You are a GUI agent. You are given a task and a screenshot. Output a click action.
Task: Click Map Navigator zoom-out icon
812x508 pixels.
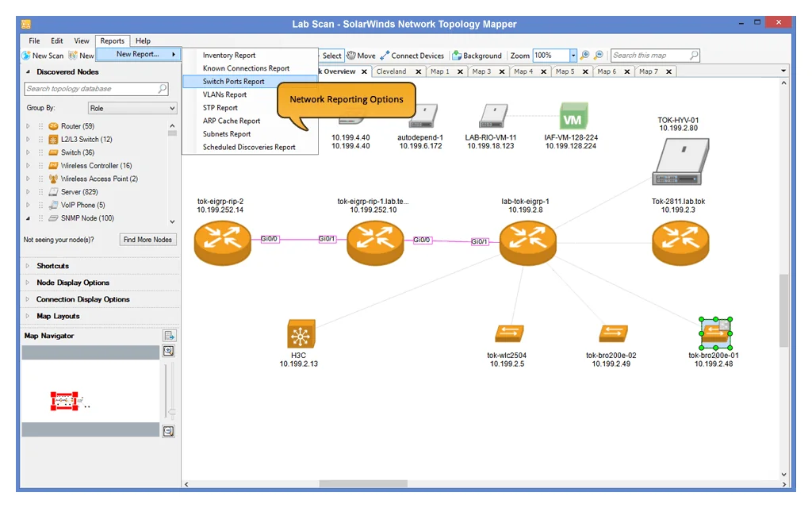168,431
